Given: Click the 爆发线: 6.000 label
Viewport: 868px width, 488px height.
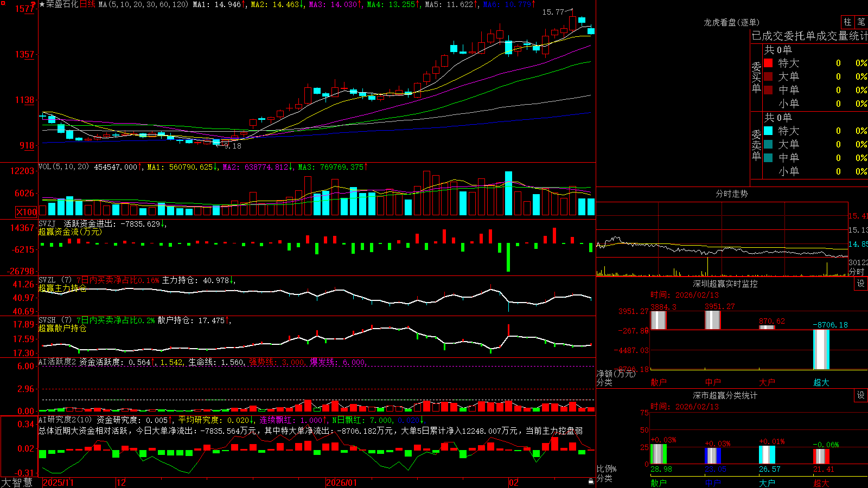Looking at the screenshot, I should coord(337,362).
